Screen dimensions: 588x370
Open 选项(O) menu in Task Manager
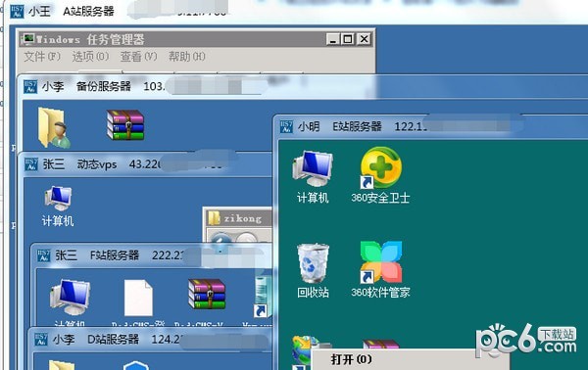90,57
